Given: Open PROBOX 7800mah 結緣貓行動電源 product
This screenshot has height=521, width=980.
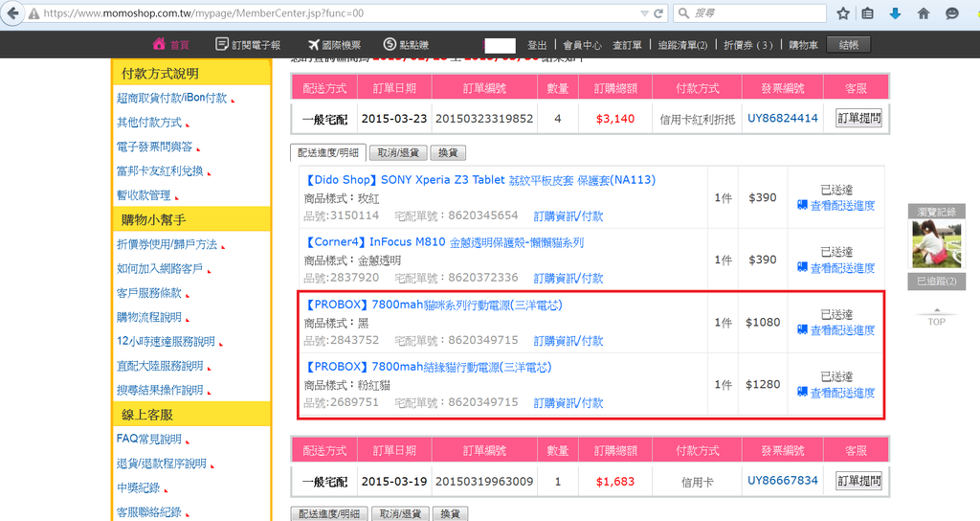Looking at the screenshot, I should (428, 367).
